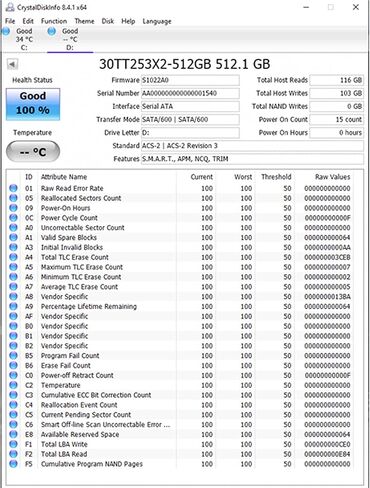The image size is (370, 488).
Task: Click status icon for Valid Spare Blocks
Action: click(x=13, y=237)
